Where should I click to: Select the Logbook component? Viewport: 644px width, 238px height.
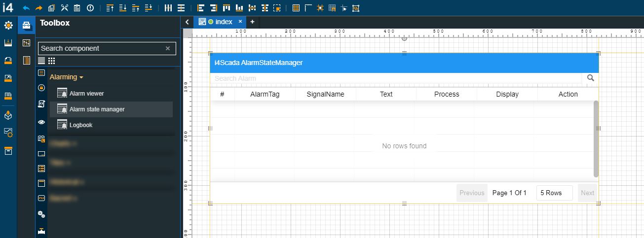coord(111,125)
